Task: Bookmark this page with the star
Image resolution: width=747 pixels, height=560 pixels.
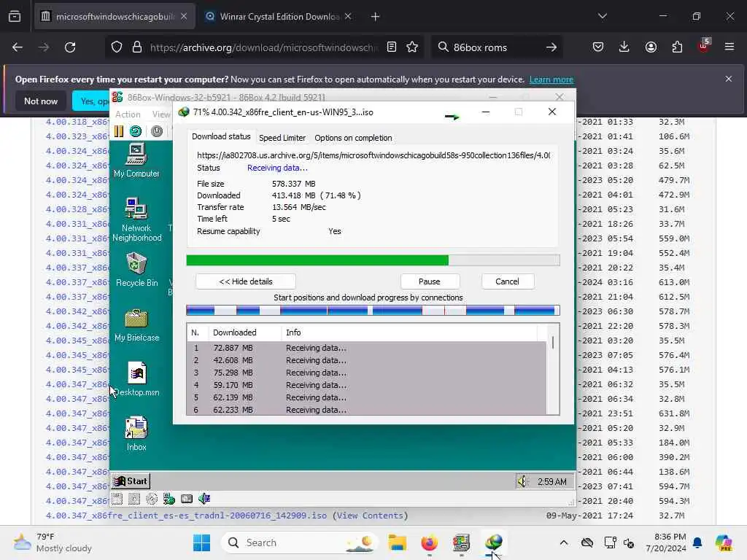Action: 413,47
